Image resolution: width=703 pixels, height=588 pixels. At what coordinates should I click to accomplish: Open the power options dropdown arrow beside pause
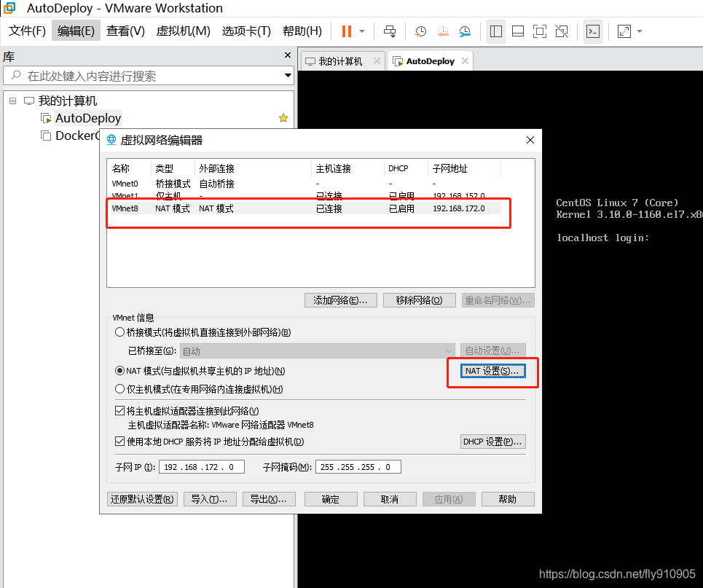tap(362, 31)
